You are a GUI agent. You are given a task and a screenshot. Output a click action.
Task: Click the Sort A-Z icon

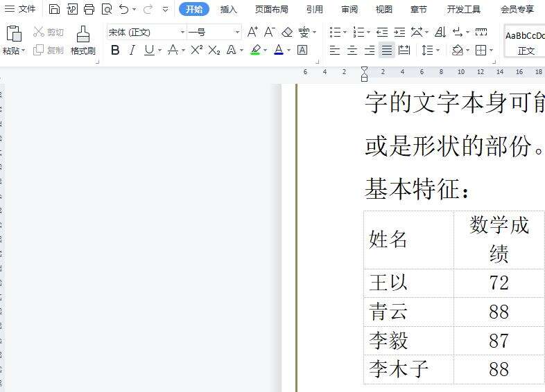440,33
